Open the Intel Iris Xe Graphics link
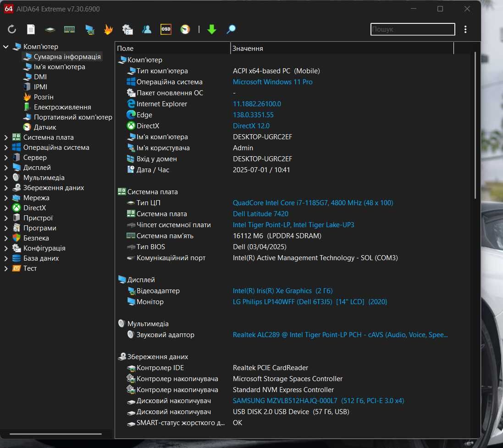Viewport: 503px width, 448px height. coord(282,291)
